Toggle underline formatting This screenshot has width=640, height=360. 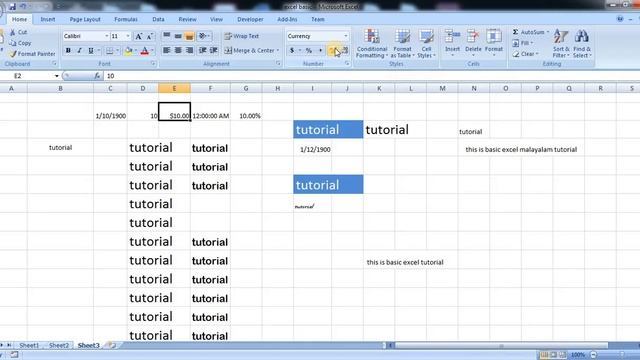pyautogui.click(x=91, y=51)
